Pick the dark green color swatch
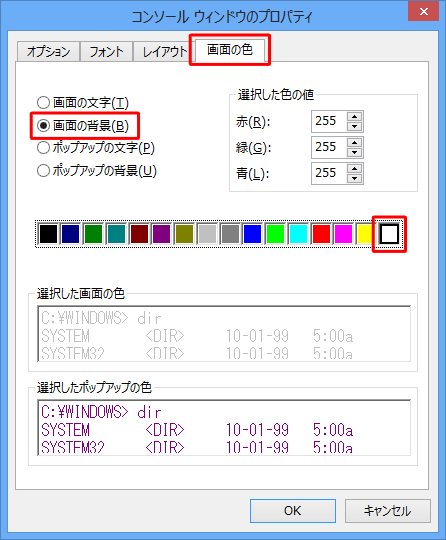The width and height of the screenshot is (446, 540). click(93, 234)
